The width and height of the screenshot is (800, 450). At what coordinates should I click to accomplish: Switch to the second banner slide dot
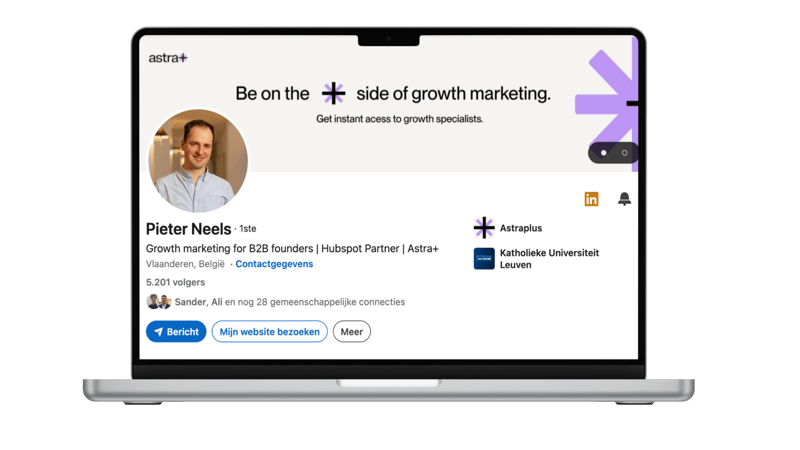point(625,153)
